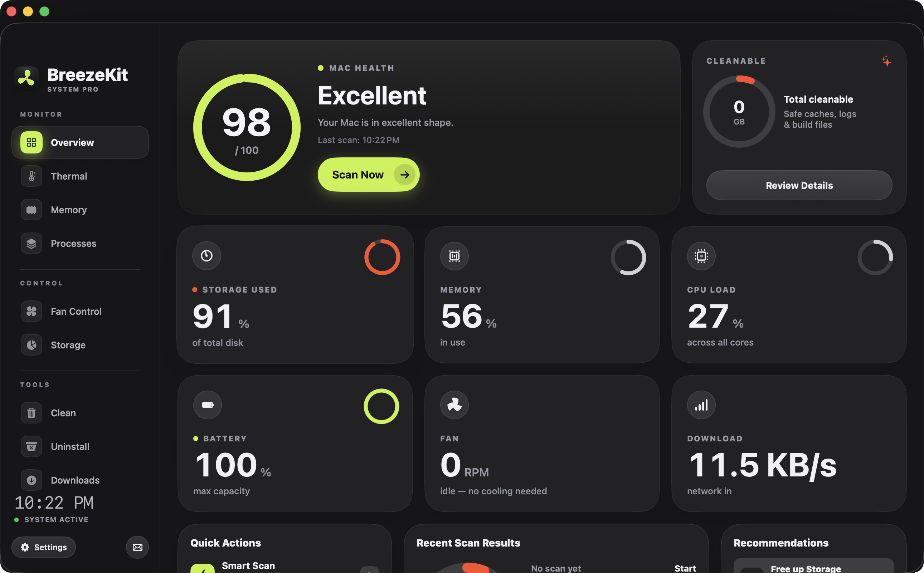Click the memory chip icon on Memory card
This screenshot has width=924, height=573.
(x=454, y=256)
